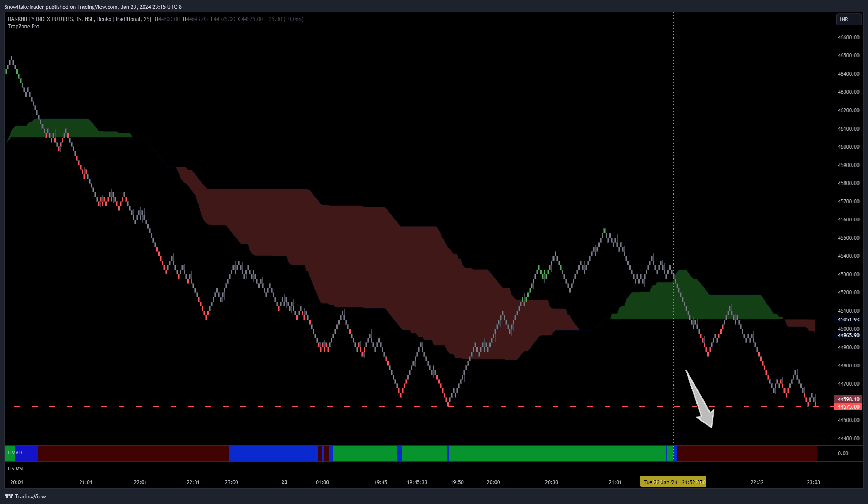Viewport: 868px width, 504px height.
Task: Click the TradingView logo at bottom left
Action: pos(25,496)
